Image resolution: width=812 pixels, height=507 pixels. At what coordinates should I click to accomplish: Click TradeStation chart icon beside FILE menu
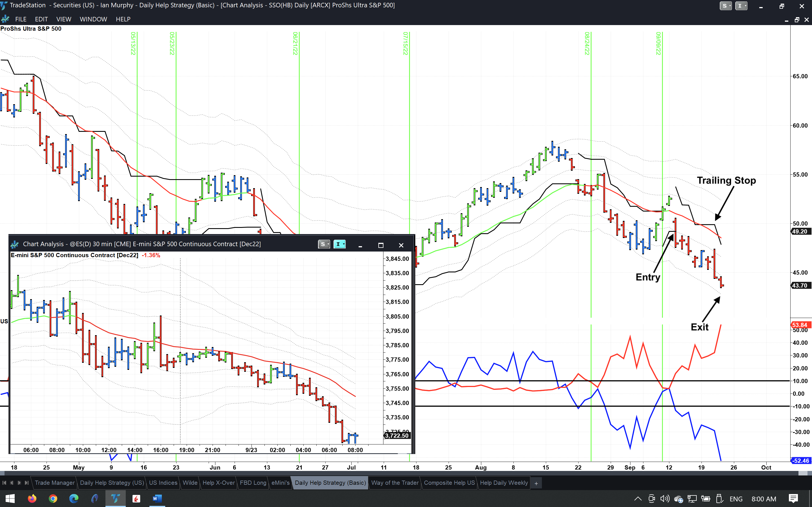pos(5,19)
